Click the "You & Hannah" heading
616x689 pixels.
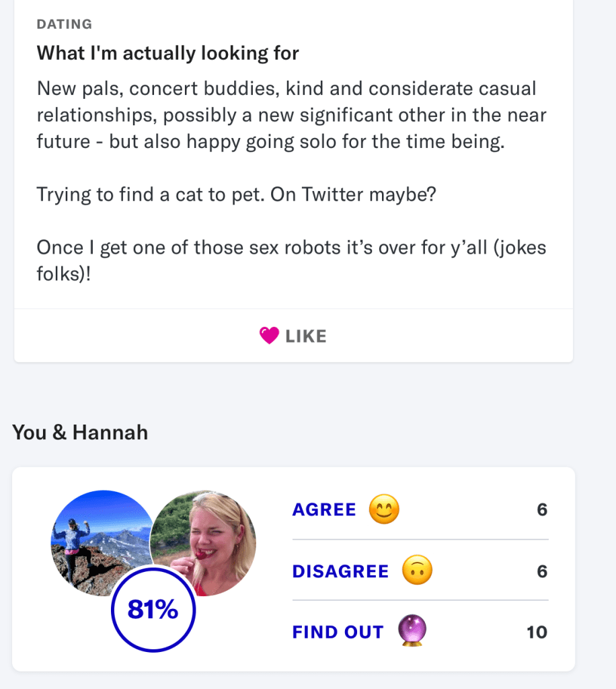[x=80, y=432]
